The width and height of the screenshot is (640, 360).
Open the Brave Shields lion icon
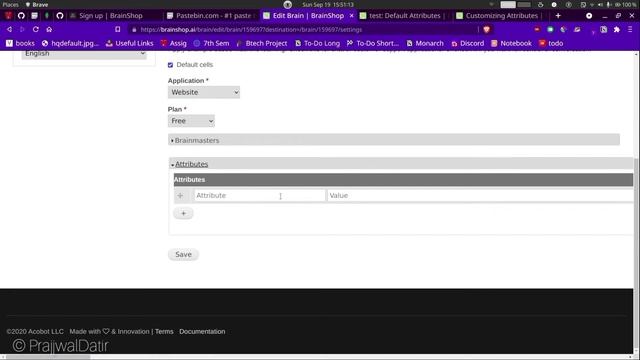click(486, 29)
